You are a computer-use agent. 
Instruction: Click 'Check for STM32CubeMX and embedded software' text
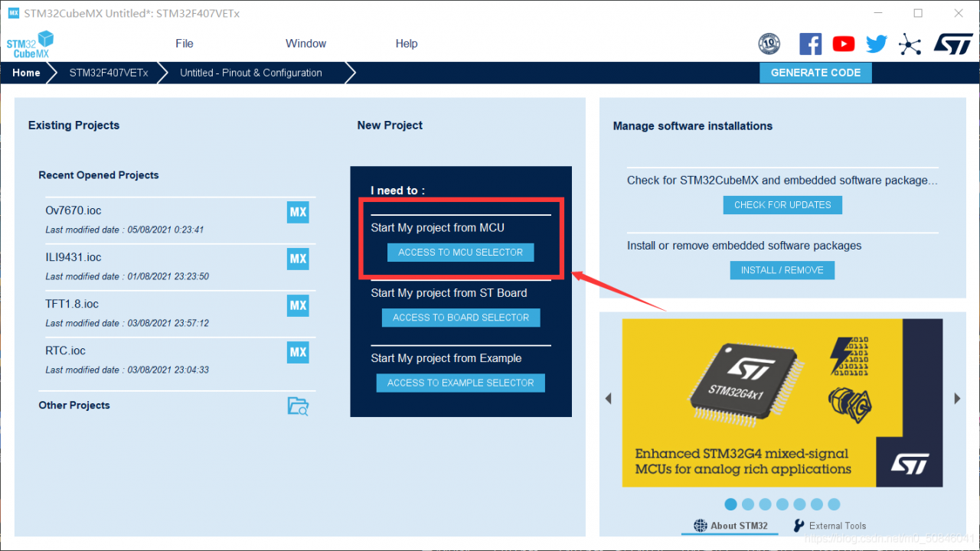click(782, 181)
